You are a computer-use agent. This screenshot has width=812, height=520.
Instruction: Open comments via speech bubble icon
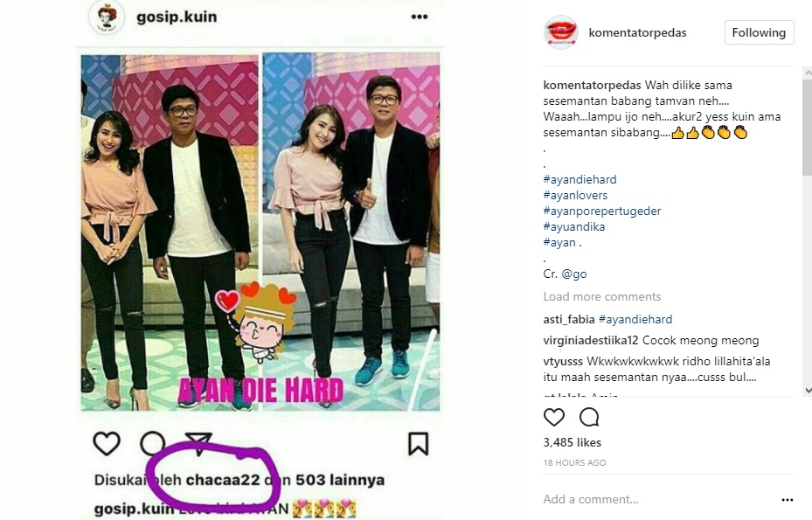[589, 417]
